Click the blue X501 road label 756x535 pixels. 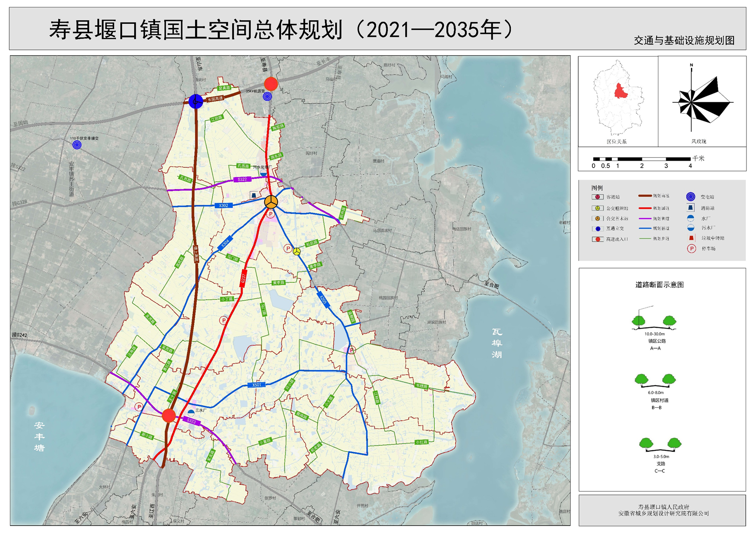257,385
